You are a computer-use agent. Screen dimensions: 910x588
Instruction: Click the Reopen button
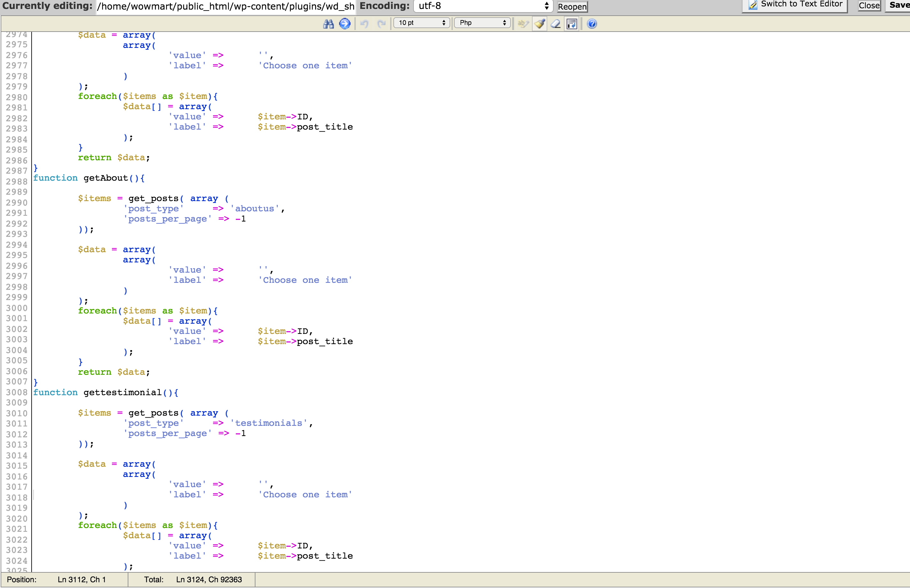pos(572,6)
